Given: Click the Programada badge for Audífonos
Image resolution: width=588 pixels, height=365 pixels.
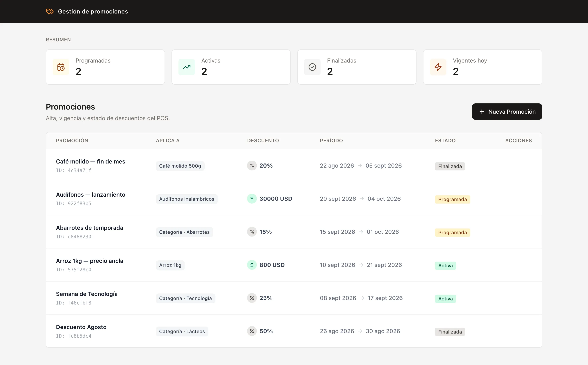Looking at the screenshot, I should (452, 199).
